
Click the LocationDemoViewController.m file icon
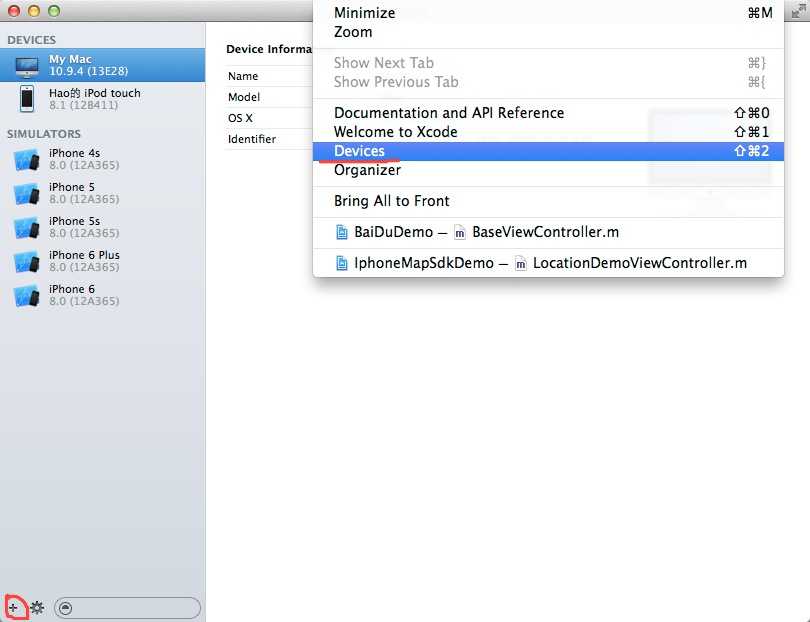521,263
